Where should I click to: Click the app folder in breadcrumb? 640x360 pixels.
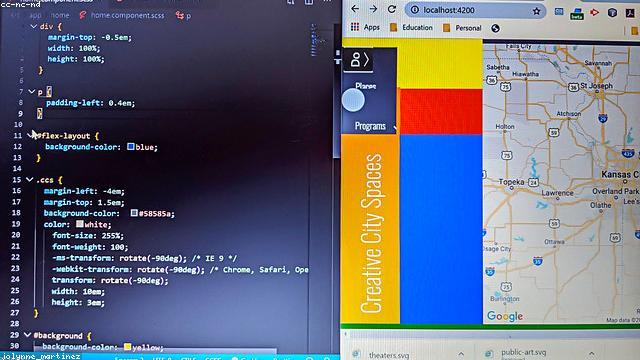coord(35,16)
